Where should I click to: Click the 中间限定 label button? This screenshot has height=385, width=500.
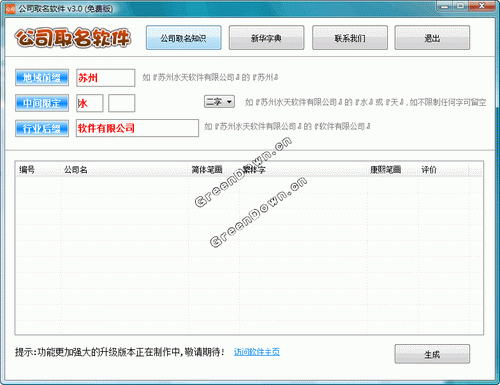[x=42, y=103]
